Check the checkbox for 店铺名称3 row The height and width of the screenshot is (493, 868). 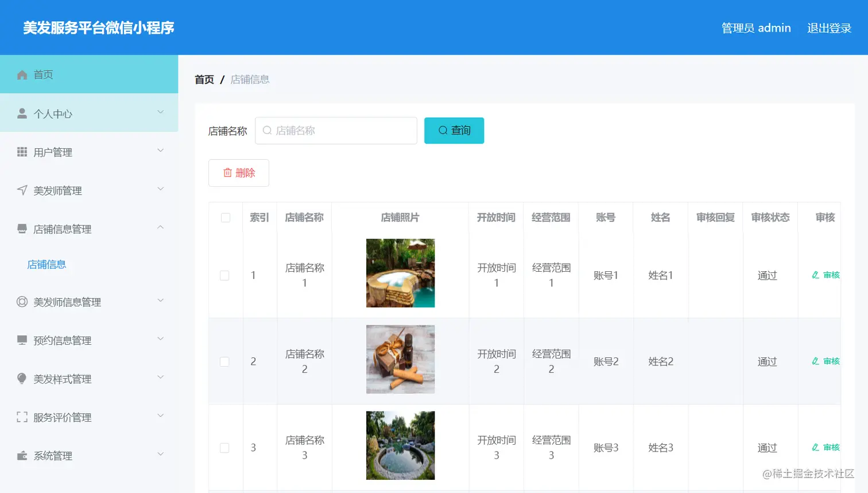224,448
